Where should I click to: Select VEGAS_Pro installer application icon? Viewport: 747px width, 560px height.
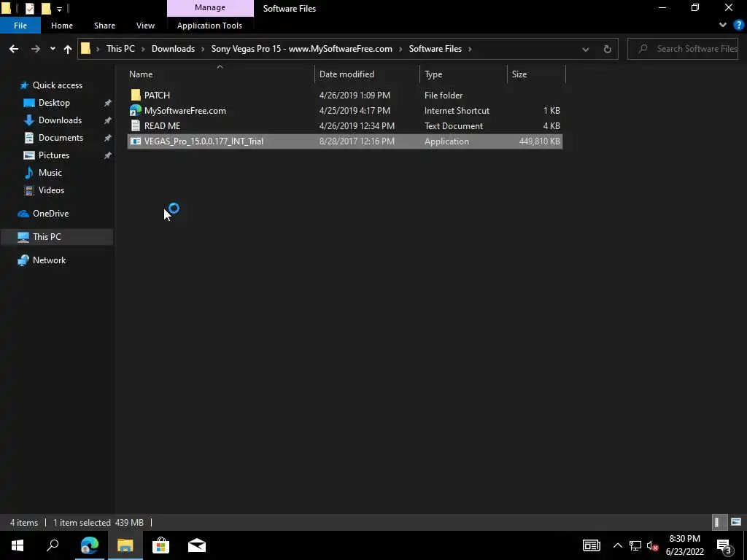click(136, 141)
